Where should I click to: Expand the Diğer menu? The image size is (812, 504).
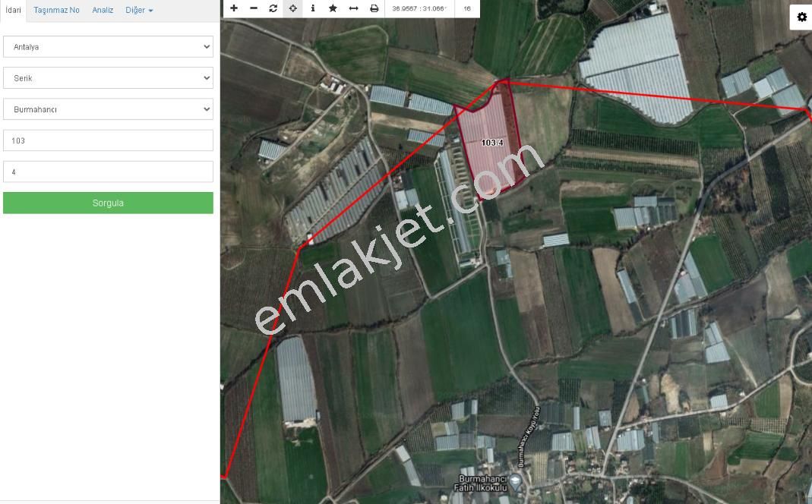[x=139, y=10]
